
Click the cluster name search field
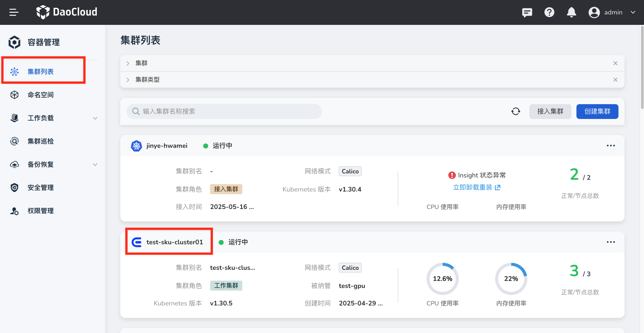coord(224,112)
